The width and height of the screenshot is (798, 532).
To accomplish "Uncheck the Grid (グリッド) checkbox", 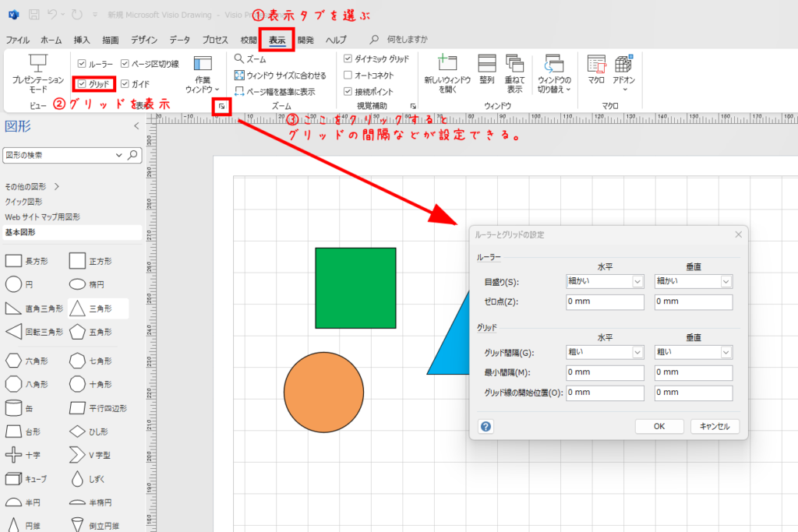I will (83, 83).
